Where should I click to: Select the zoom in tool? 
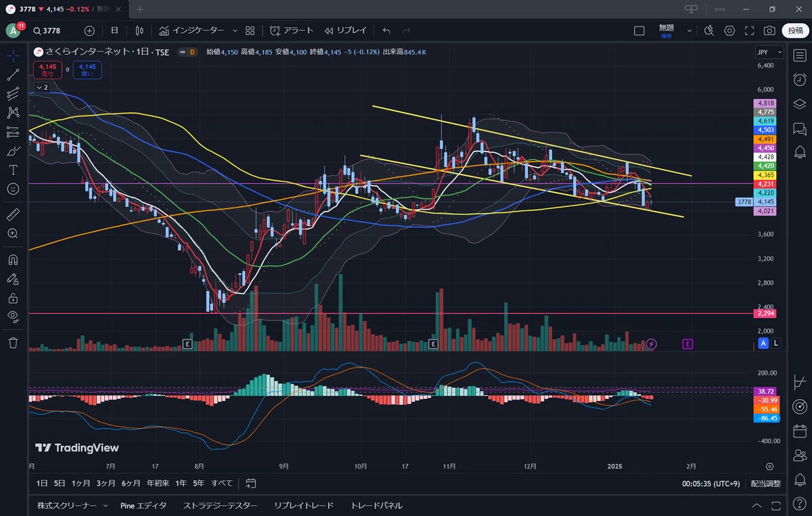click(13, 233)
